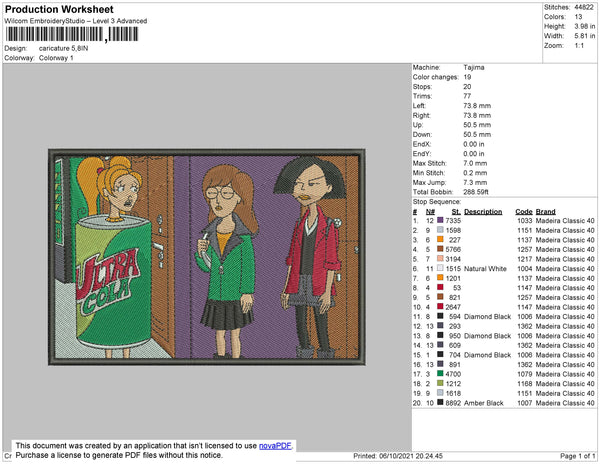Image resolution: width=600 pixels, height=464 pixels.
Task: Click the Page 1 of 1 indicator
Action: tap(577, 456)
